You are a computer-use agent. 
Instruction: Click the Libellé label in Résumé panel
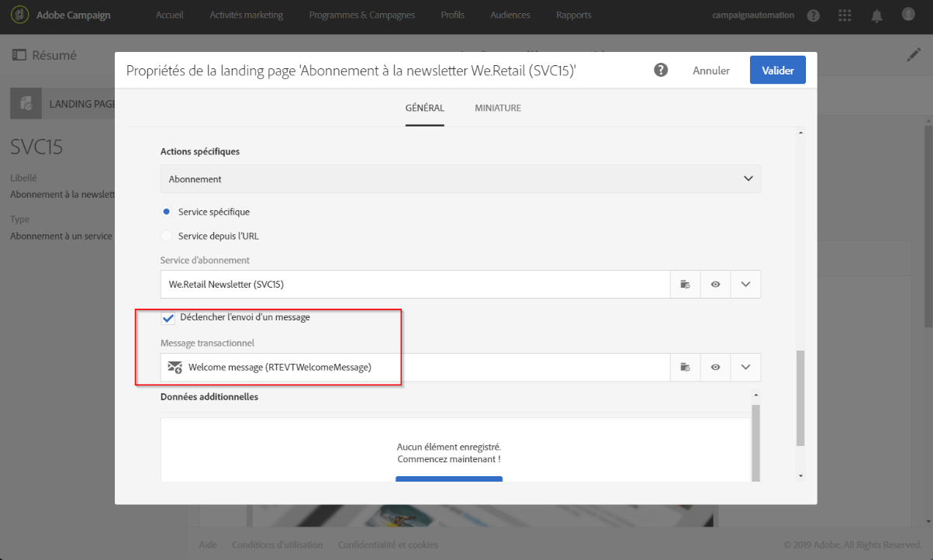(23, 178)
